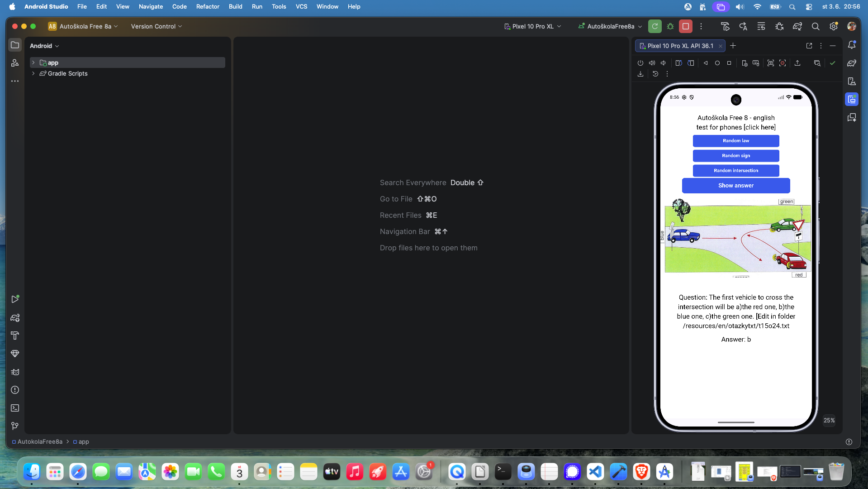Start emulator screen recording
The image size is (868, 489).
tap(783, 63)
